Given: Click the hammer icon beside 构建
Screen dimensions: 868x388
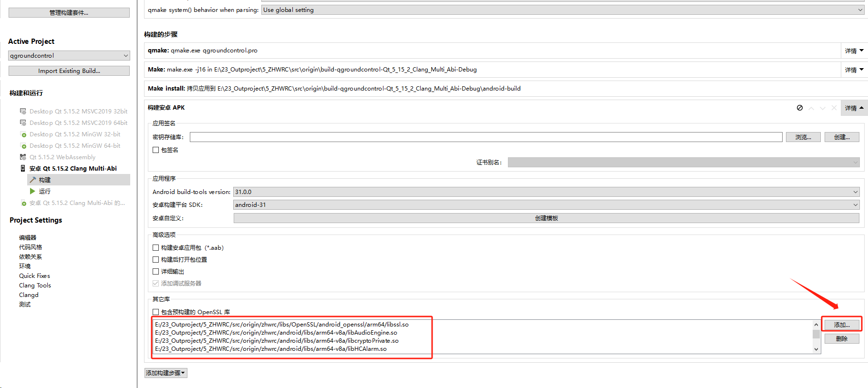Looking at the screenshot, I should (33, 180).
